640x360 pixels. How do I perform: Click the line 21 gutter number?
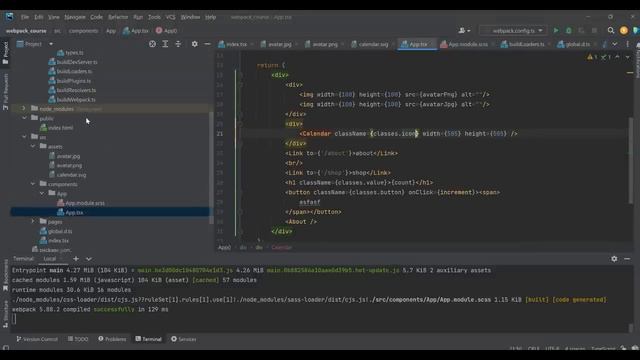tap(220, 133)
